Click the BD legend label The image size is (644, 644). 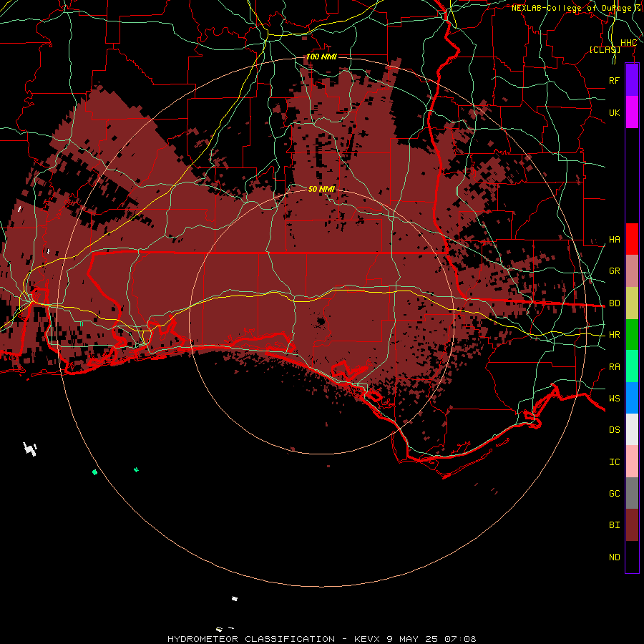click(615, 303)
